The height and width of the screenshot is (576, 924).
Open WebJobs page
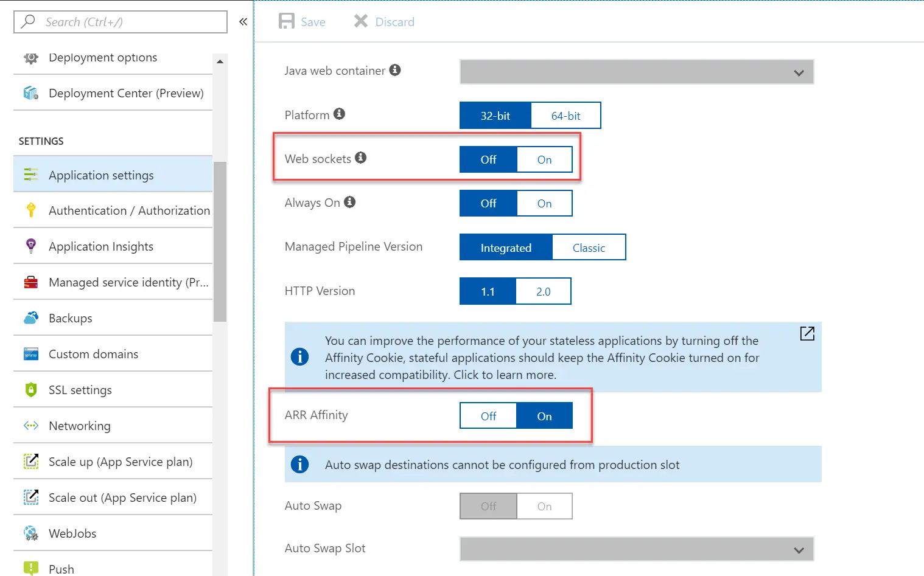(x=113, y=533)
